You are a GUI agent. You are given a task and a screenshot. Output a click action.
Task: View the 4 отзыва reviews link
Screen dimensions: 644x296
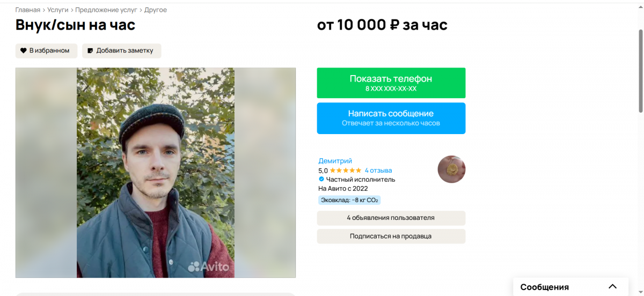(378, 171)
